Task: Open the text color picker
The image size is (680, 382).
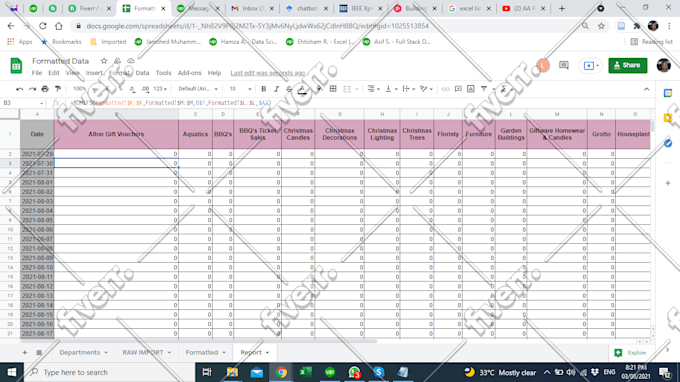Action: (x=302, y=89)
